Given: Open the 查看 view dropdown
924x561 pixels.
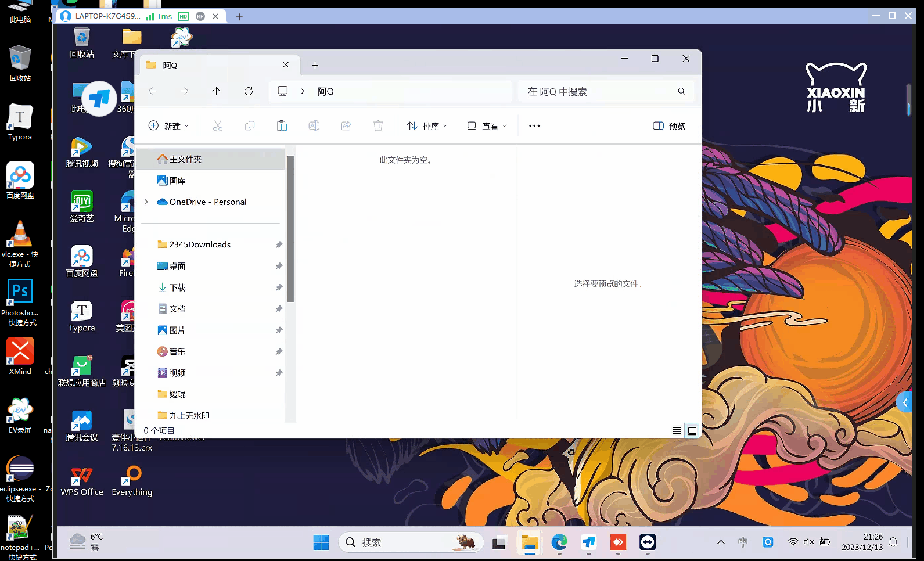Looking at the screenshot, I should (487, 125).
